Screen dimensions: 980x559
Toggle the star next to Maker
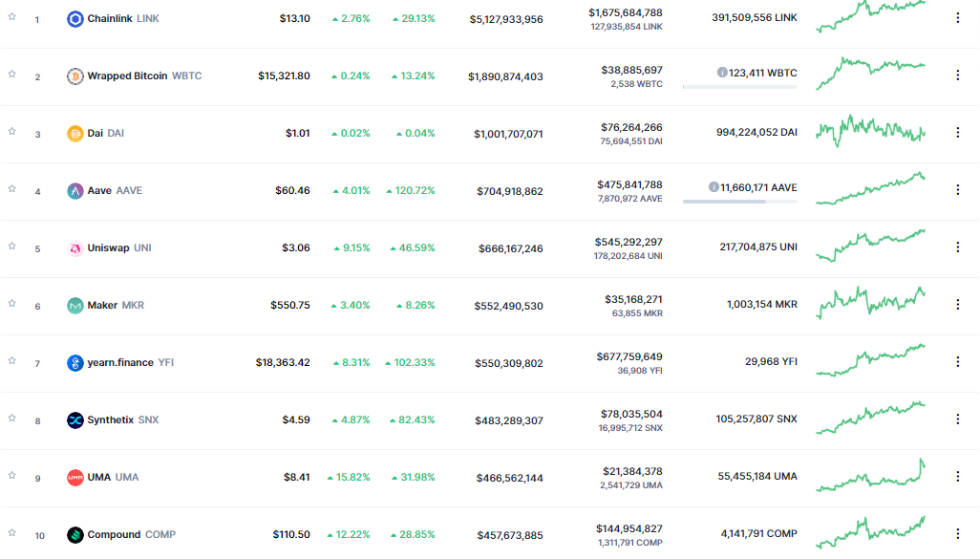[x=11, y=303]
